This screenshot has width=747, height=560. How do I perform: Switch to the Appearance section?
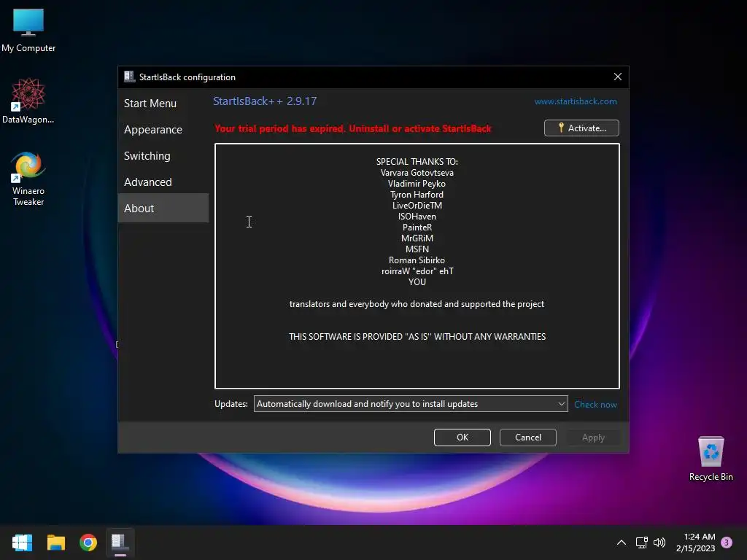(163, 130)
